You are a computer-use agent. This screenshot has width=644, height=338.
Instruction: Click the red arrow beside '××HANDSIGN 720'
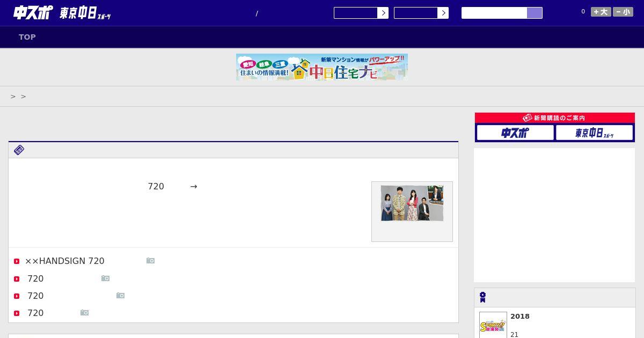pos(17,261)
